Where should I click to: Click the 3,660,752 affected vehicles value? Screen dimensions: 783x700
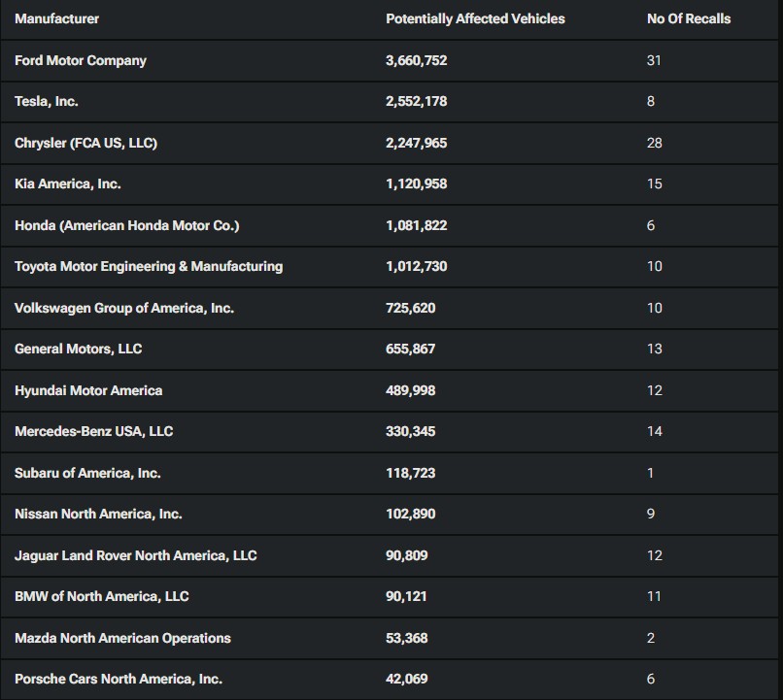point(416,60)
